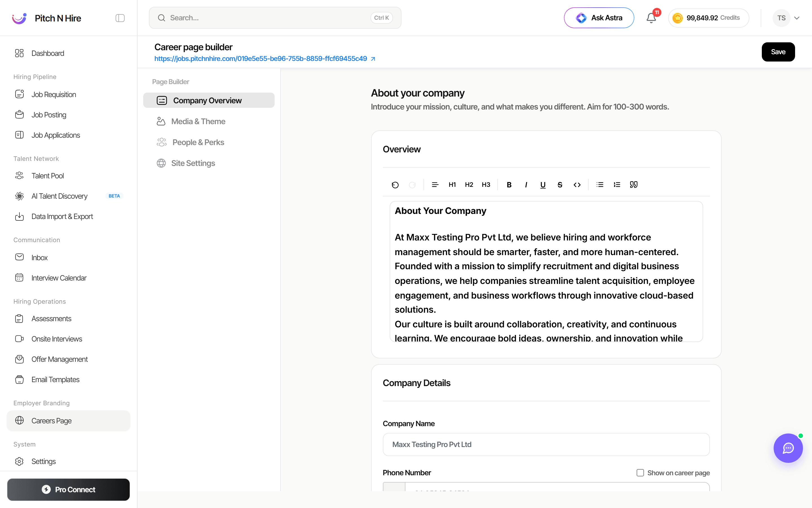Open the jobs.pitchnhire.com career page URL

point(261,59)
